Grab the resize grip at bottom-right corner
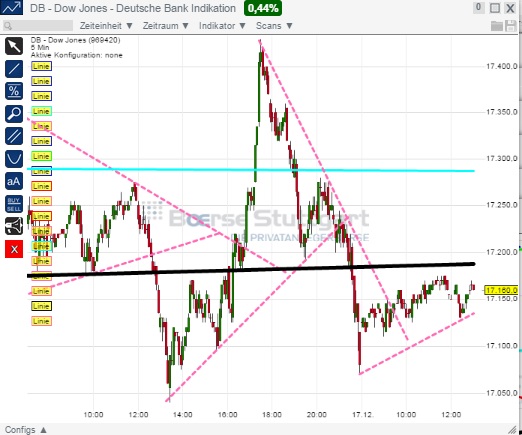 click(x=512, y=429)
